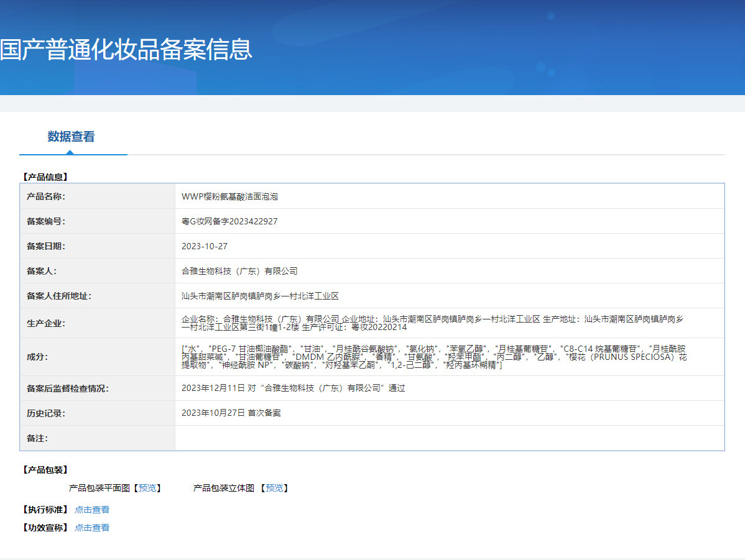Image resolution: width=745 pixels, height=560 pixels.
Task: Click 点击查看 next to 功效宣称
Action: coord(92,528)
